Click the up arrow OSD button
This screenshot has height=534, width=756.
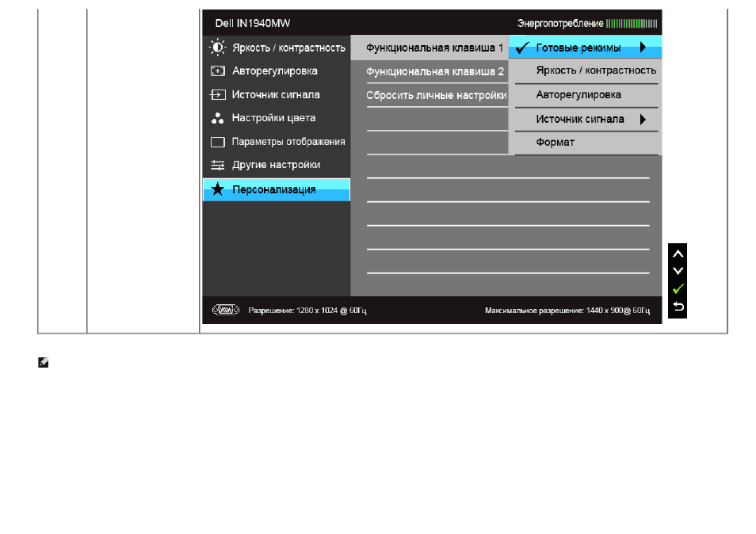click(x=678, y=254)
